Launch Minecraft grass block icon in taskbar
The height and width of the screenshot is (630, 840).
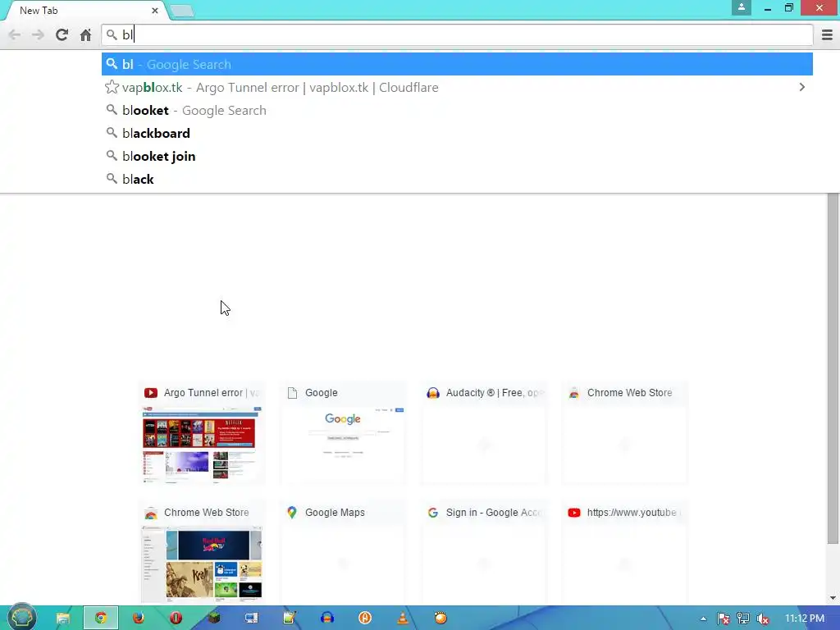click(x=214, y=619)
